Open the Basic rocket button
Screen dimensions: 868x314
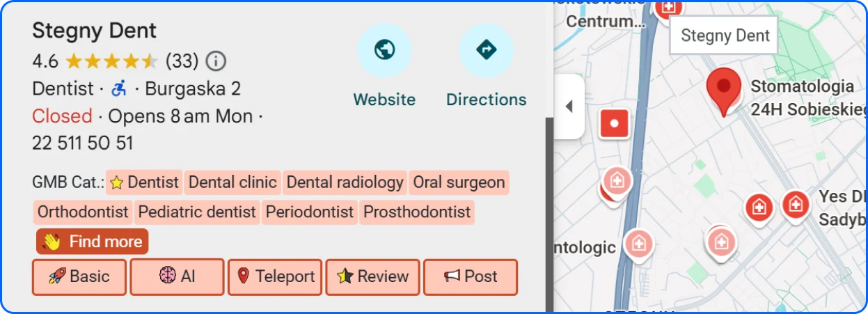click(79, 276)
